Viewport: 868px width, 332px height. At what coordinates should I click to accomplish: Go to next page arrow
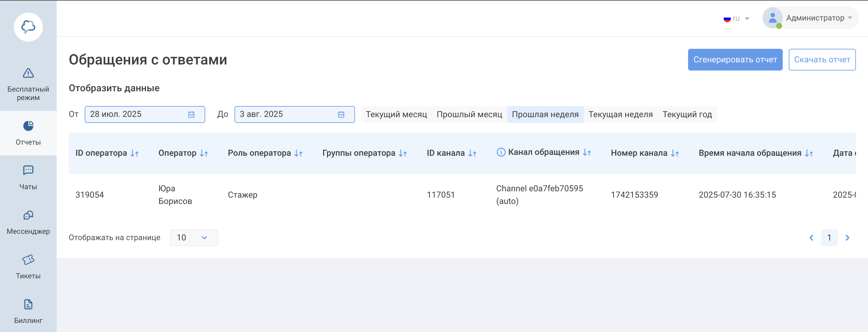(x=848, y=238)
